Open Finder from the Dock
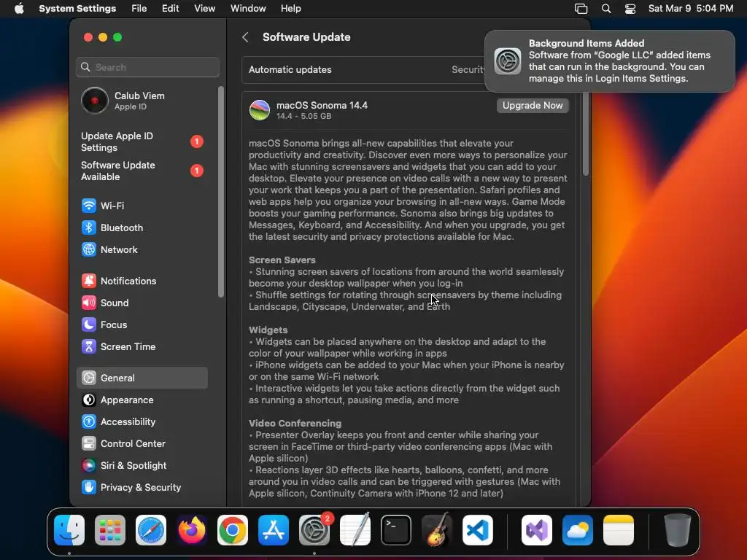Image resolution: width=747 pixels, height=560 pixels. point(69,530)
